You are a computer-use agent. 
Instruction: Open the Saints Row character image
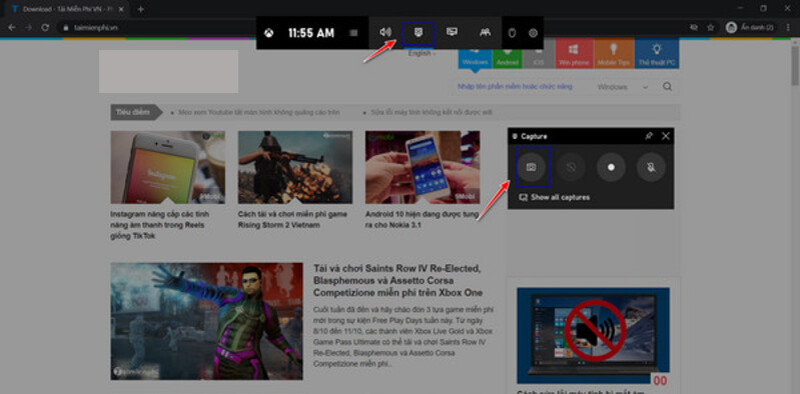pyautogui.click(x=207, y=322)
